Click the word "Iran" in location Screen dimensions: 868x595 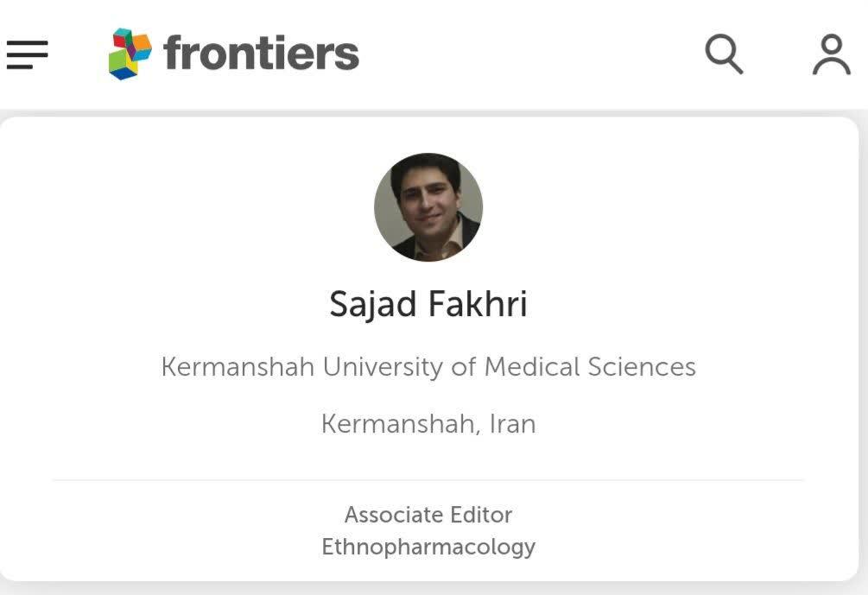click(512, 424)
